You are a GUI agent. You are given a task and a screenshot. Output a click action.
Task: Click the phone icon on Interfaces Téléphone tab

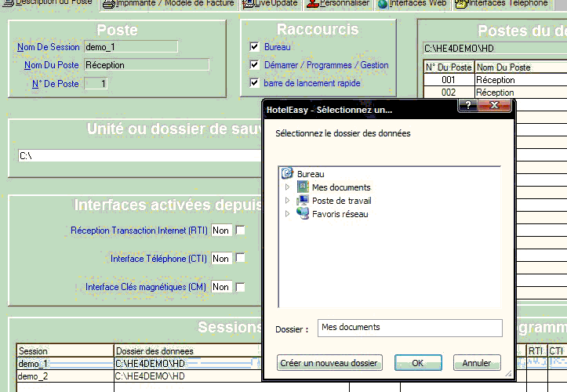tap(460, 4)
